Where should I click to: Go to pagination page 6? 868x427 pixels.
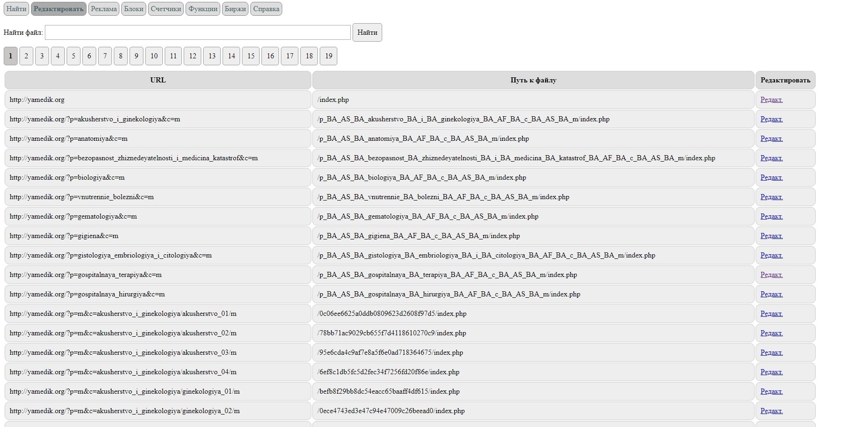(89, 56)
